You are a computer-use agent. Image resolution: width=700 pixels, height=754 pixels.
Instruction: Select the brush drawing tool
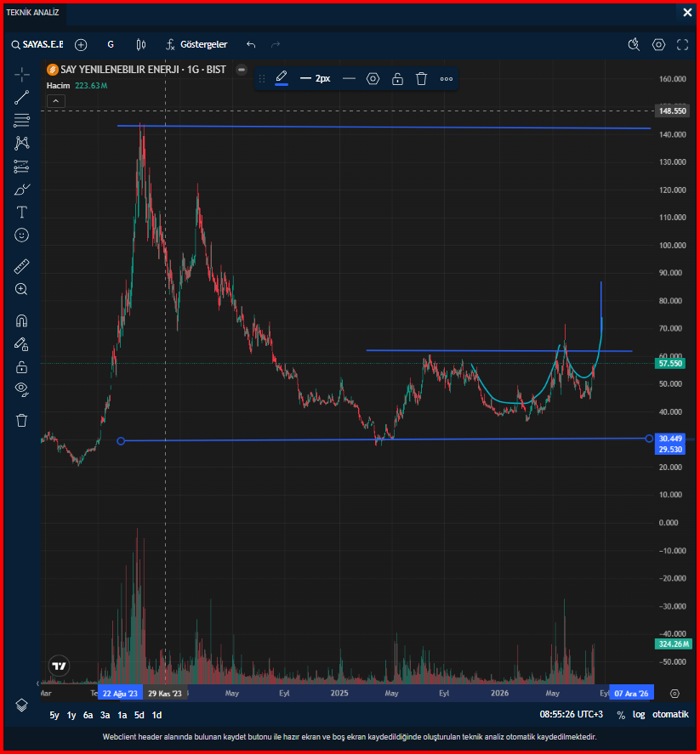pyautogui.click(x=21, y=190)
